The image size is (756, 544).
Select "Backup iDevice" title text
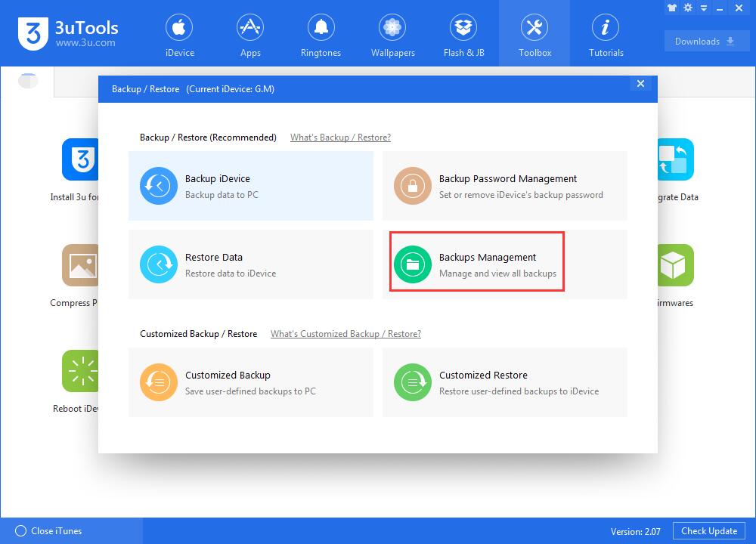218,179
